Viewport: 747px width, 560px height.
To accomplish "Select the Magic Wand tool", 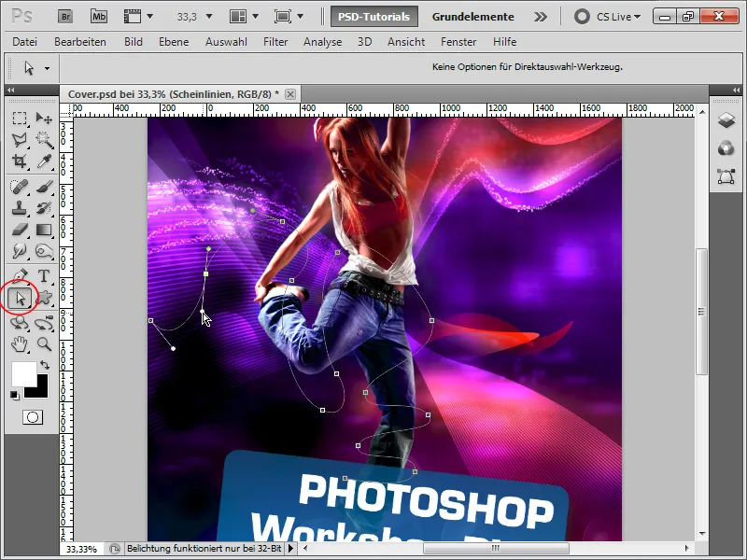I will point(44,139).
